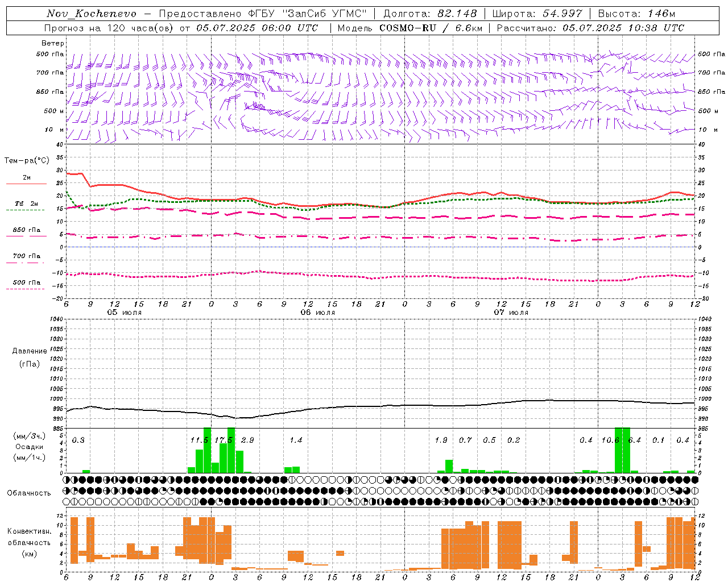Click the station name Nov_Kochenevo in the header
Screen dimensions: 728x582
92,14
